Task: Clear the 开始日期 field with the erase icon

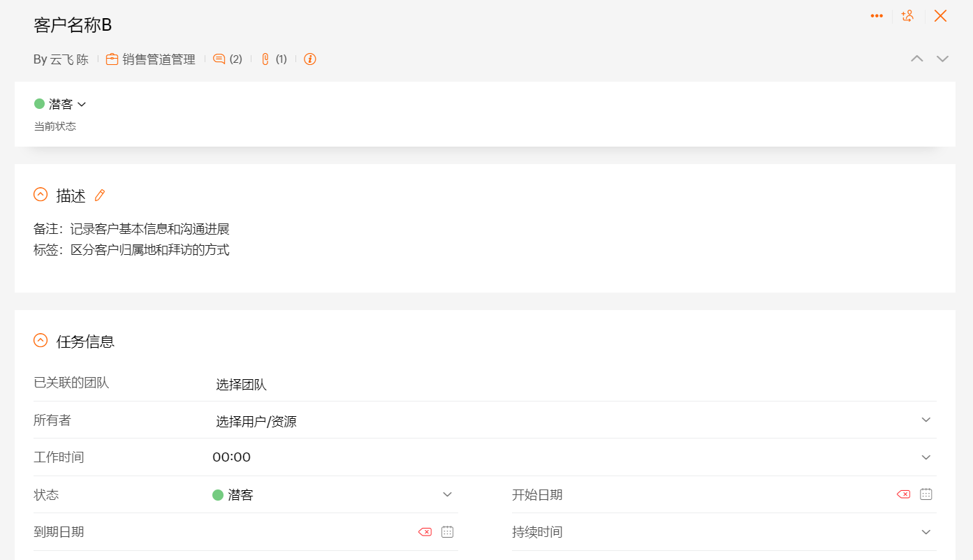Action: point(902,494)
